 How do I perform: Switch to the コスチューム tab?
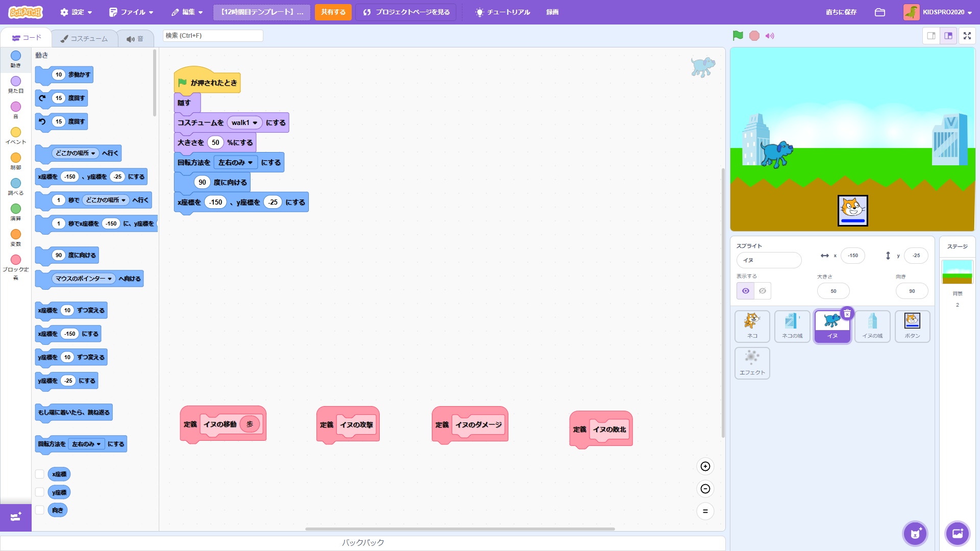tap(84, 39)
